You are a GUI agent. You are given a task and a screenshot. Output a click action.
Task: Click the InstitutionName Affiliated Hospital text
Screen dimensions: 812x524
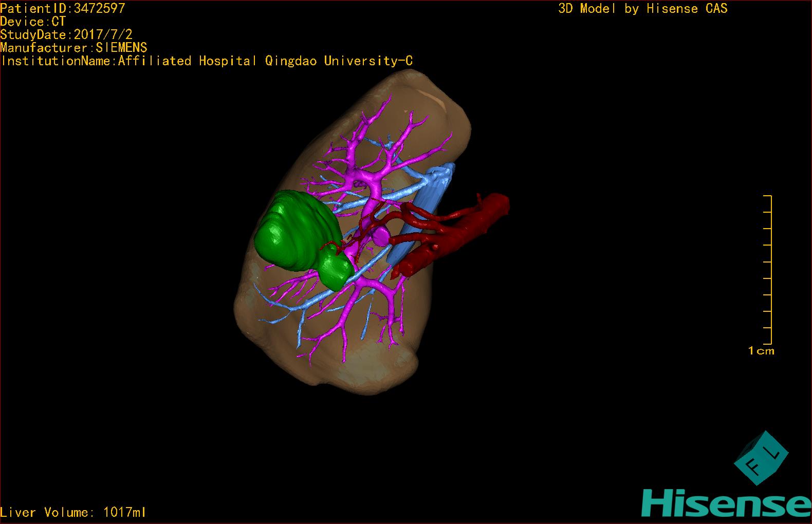pyautogui.click(x=207, y=61)
